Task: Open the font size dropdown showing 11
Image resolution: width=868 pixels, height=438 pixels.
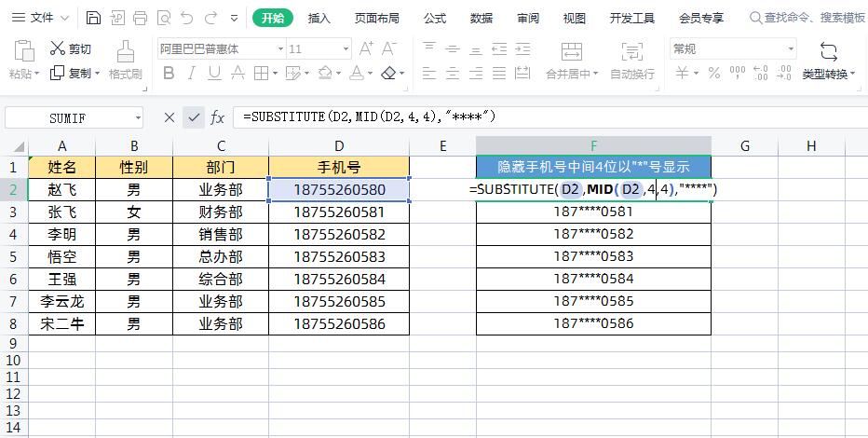Action: (346, 49)
